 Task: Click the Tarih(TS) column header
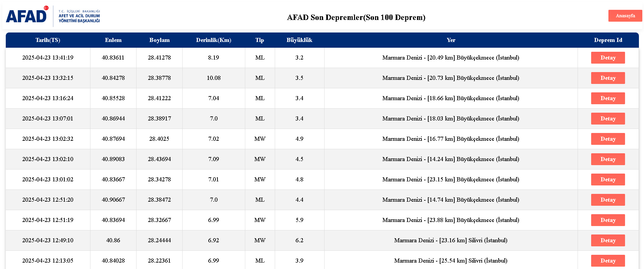48,40
